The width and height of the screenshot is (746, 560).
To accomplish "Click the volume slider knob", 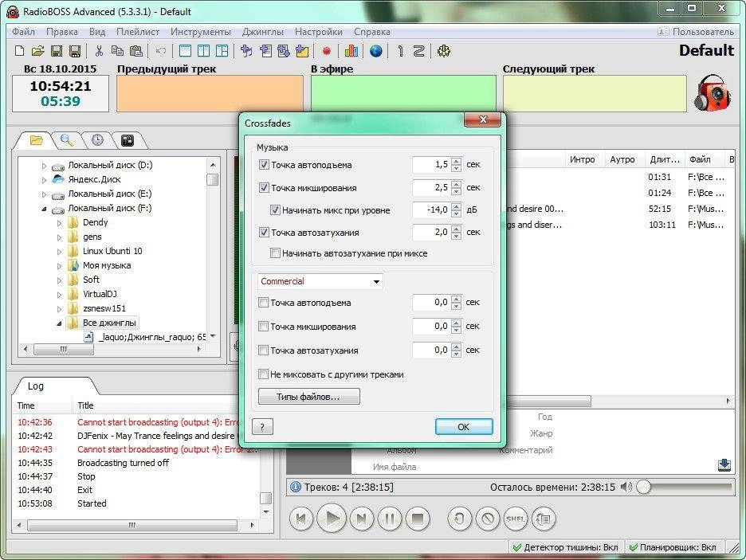I will coord(644,487).
